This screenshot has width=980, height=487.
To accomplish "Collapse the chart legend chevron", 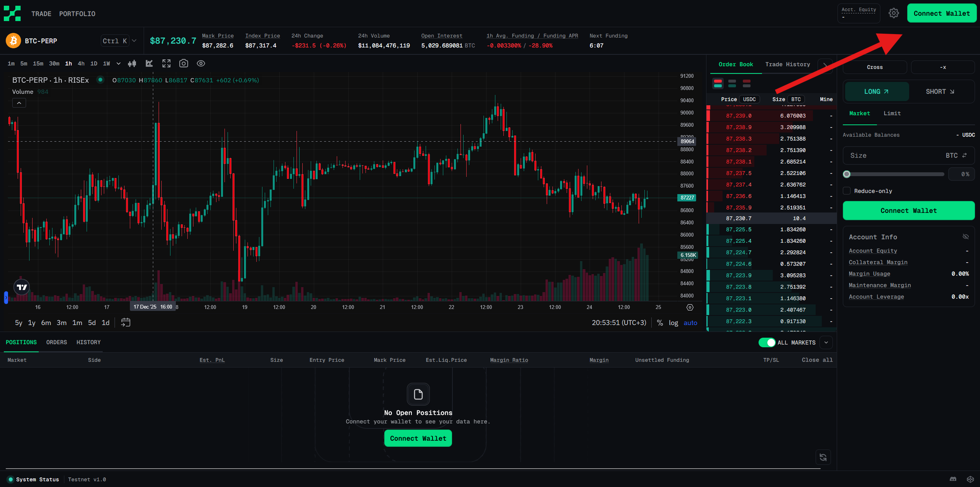I will (19, 103).
